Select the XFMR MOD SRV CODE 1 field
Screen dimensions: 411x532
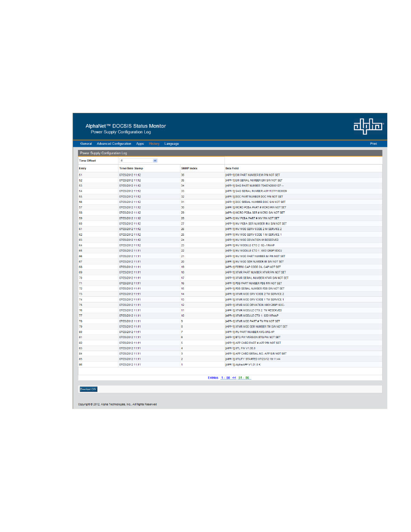point(255,299)
